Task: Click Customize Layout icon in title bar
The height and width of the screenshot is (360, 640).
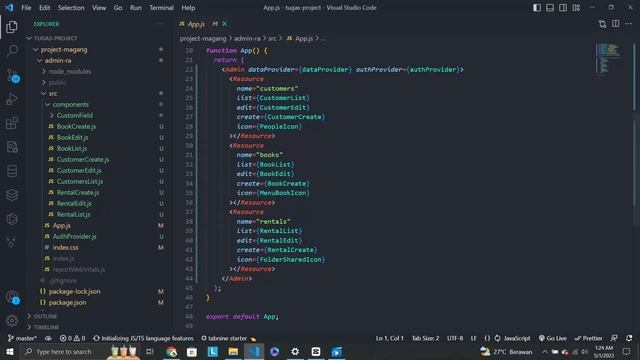Action: click(x=576, y=8)
